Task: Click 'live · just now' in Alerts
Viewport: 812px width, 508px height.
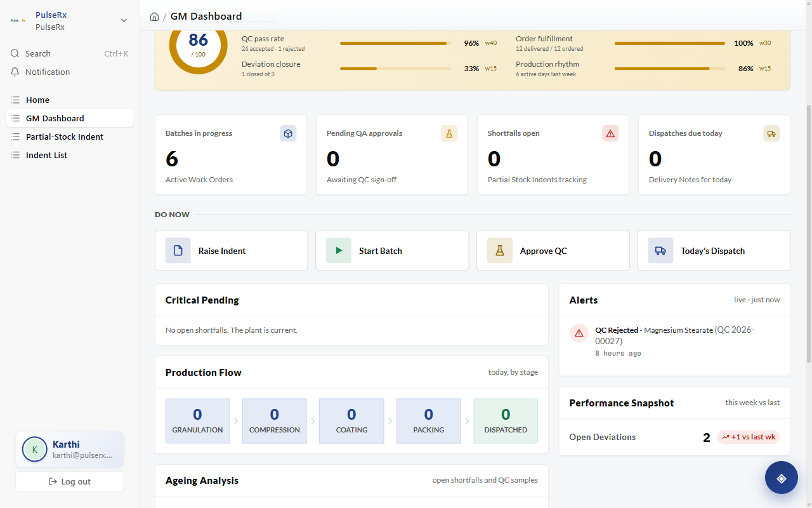Action: click(x=757, y=300)
